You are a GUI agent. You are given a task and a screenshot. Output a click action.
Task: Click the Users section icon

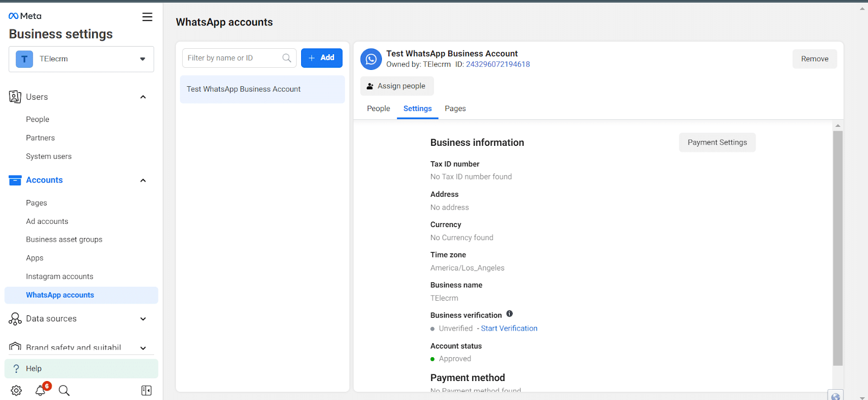click(15, 97)
